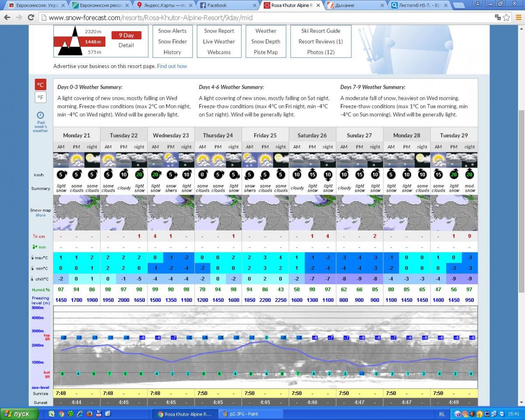Image resolution: width=525 pixels, height=420 pixels.
Task: Launch Firefox from the quick launch bar
Action: click(x=89, y=414)
